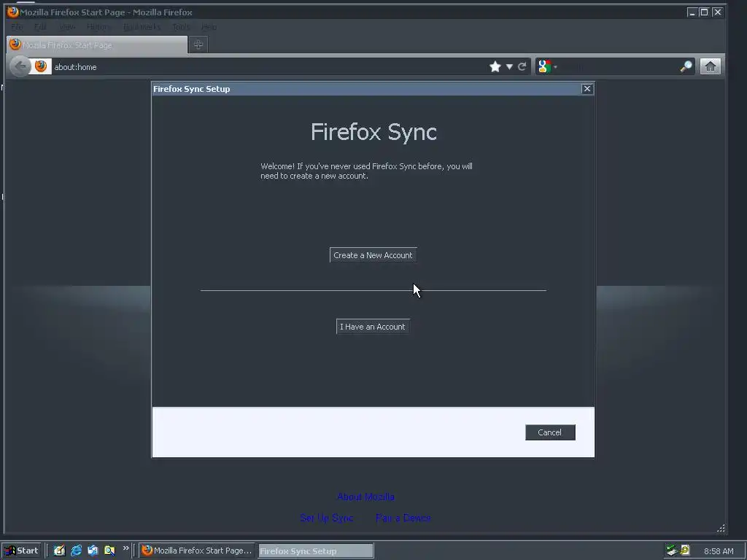Follow the About Mozilla link
Image resolution: width=747 pixels, height=560 pixels.
pyautogui.click(x=366, y=497)
